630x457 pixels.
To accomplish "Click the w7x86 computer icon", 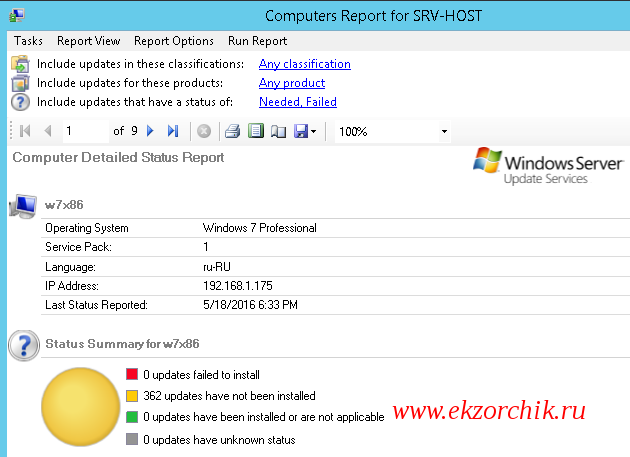I will pos(23,206).
